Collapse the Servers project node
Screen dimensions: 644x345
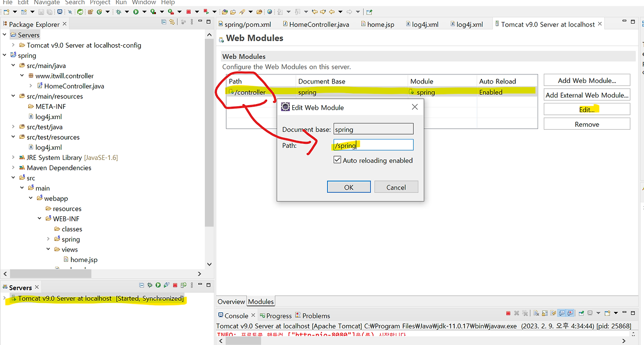[x=5, y=35]
